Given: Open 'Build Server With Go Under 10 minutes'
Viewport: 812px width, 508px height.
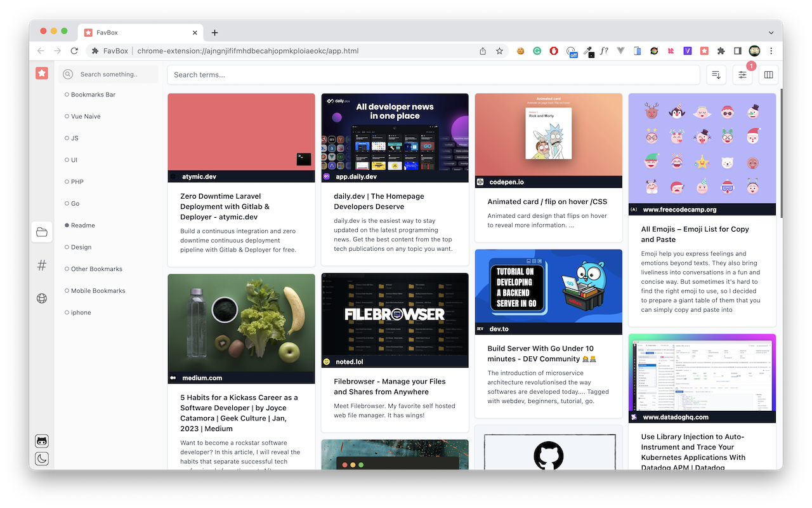Looking at the screenshot, I should (540, 354).
